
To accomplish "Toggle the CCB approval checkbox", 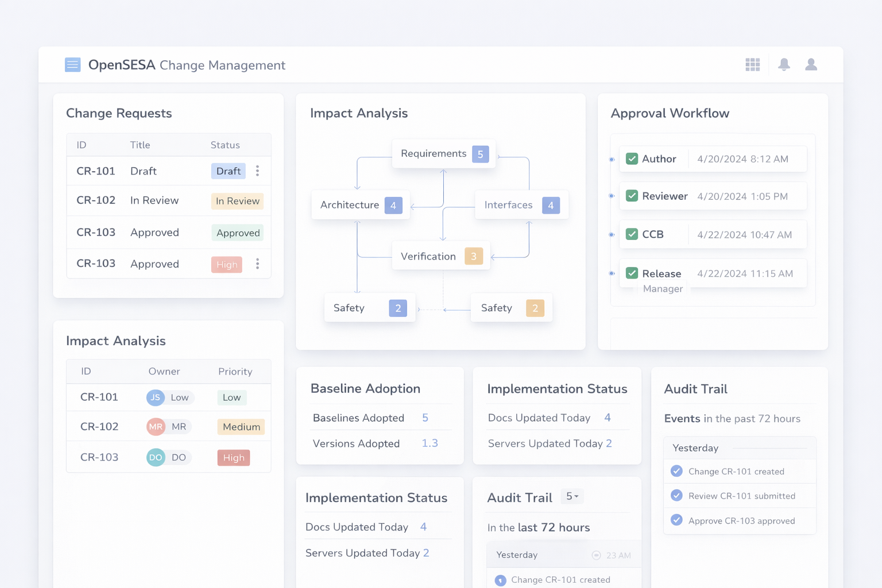I will click(632, 234).
